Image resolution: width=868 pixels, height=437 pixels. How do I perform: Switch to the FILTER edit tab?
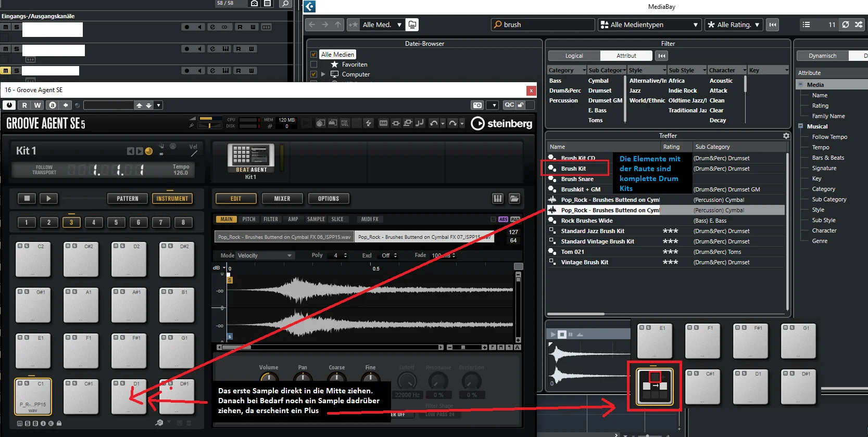[x=271, y=219]
